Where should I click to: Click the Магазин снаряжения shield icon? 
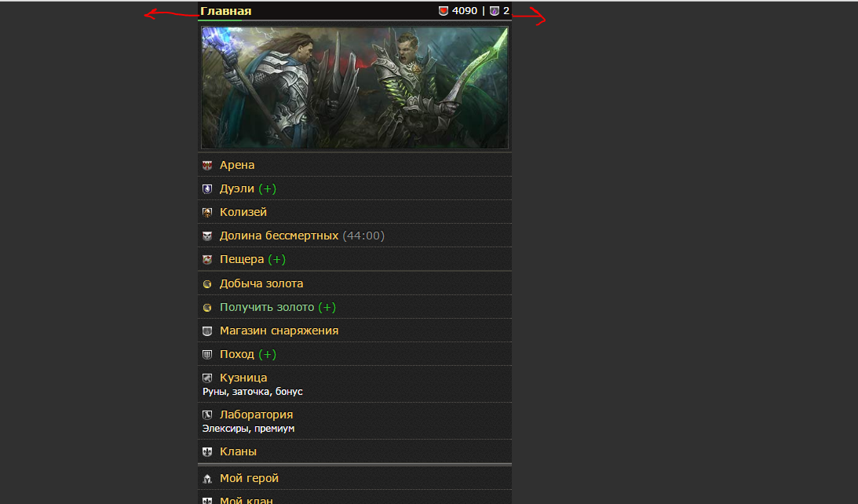click(x=207, y=331)
